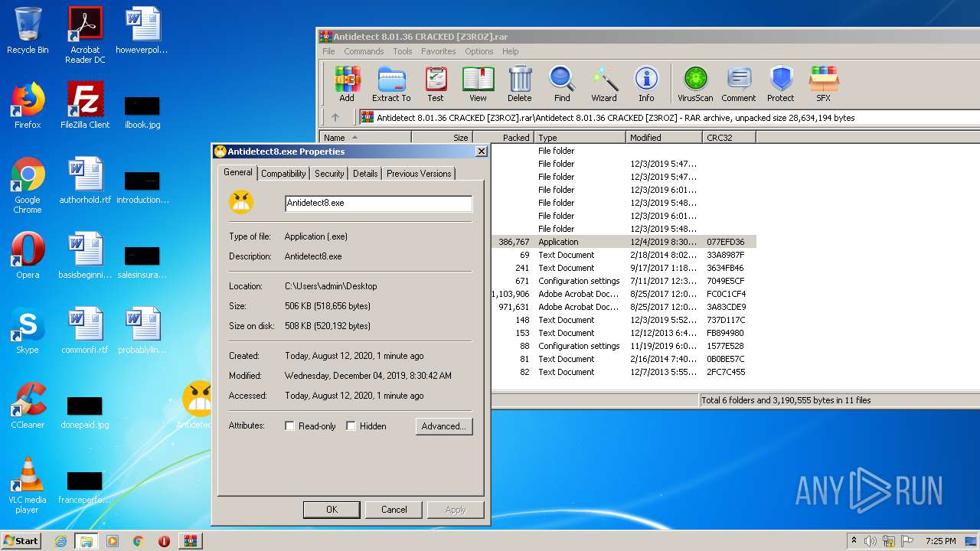Select authorhold.rtf desktop file

pyautogui.click(x=85, y=181)
